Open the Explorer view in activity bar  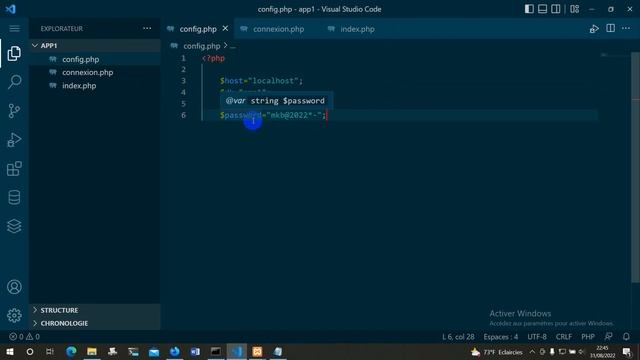coord(14,53)
